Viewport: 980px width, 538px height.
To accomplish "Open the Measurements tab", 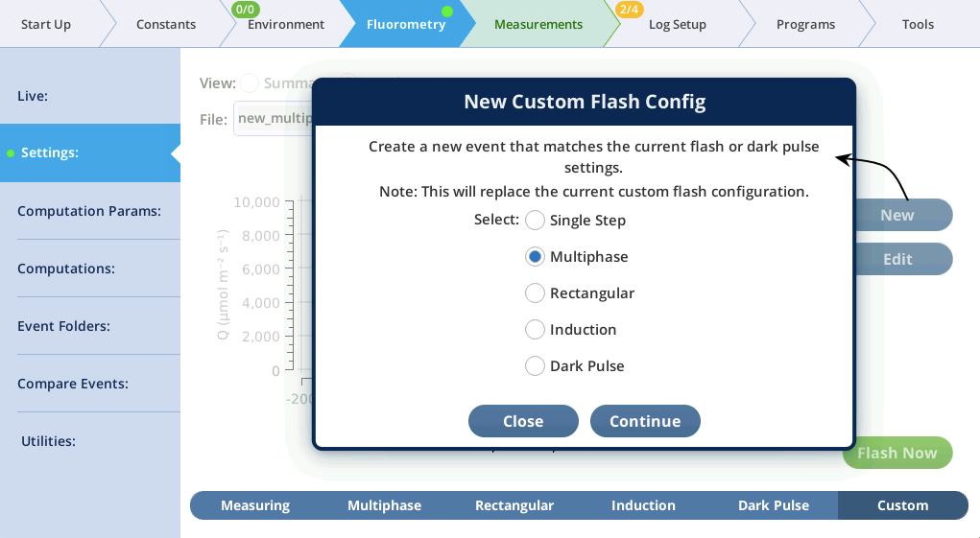I will pos(538,24).
